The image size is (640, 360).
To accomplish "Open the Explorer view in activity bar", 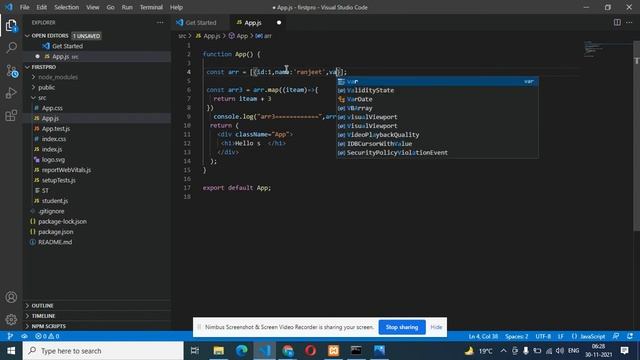I will pyautogui.click(x=11, y=26).
